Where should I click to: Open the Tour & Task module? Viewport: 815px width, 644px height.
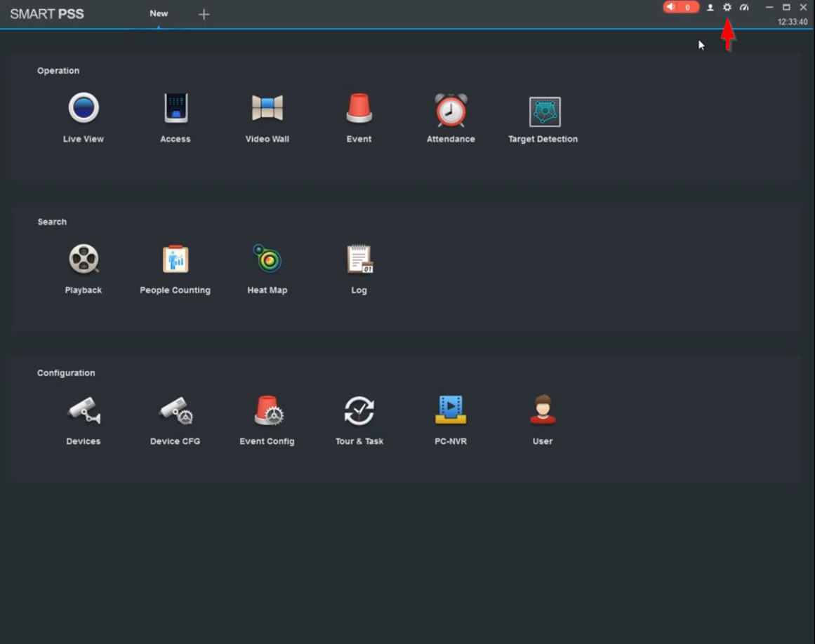pos(359,420)
